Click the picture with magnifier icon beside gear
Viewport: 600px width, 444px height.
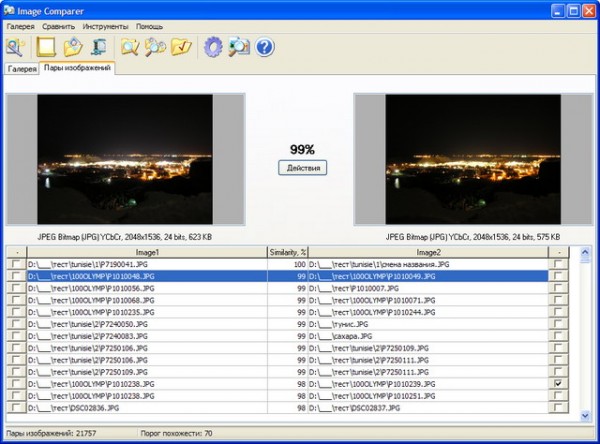[x=238, y=46]
